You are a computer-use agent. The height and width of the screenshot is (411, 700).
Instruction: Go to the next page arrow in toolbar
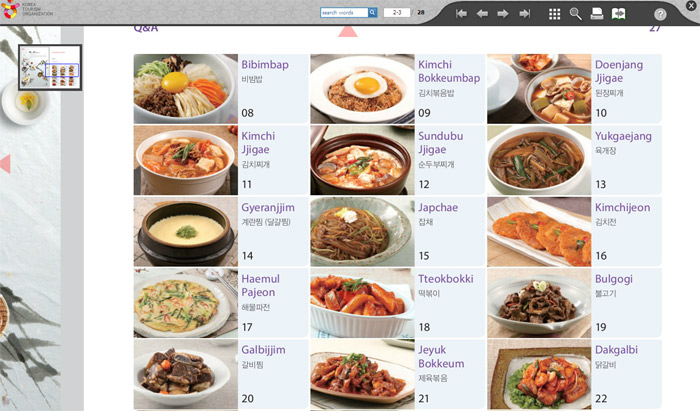pos(504,14)
